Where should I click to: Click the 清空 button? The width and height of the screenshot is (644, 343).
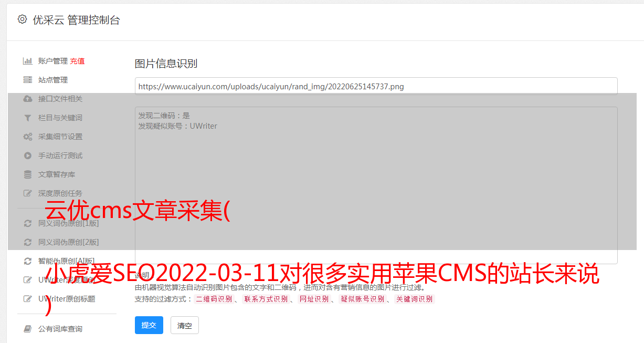185,325
